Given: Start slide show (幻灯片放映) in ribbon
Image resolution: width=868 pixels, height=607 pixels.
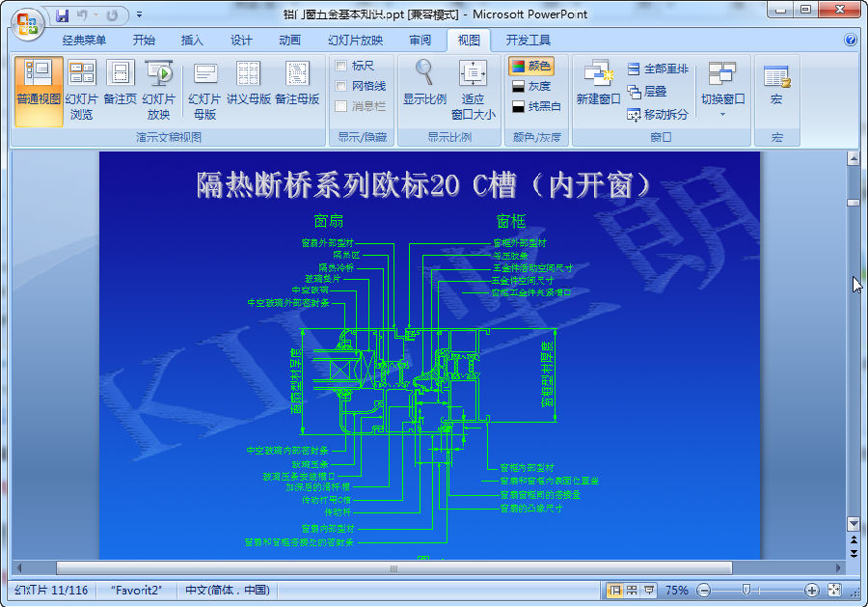Looking at the screenshot, I should (x=158, y=92).
